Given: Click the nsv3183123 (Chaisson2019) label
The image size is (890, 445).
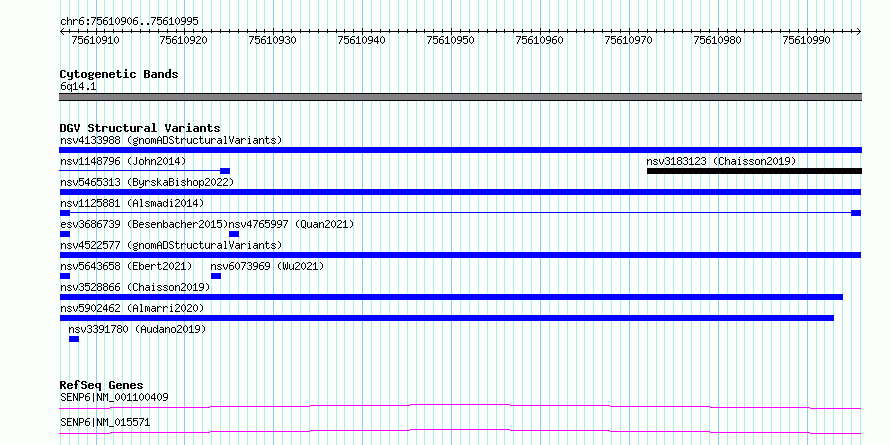Looking at the screenshot, I should tap(721, 161).
